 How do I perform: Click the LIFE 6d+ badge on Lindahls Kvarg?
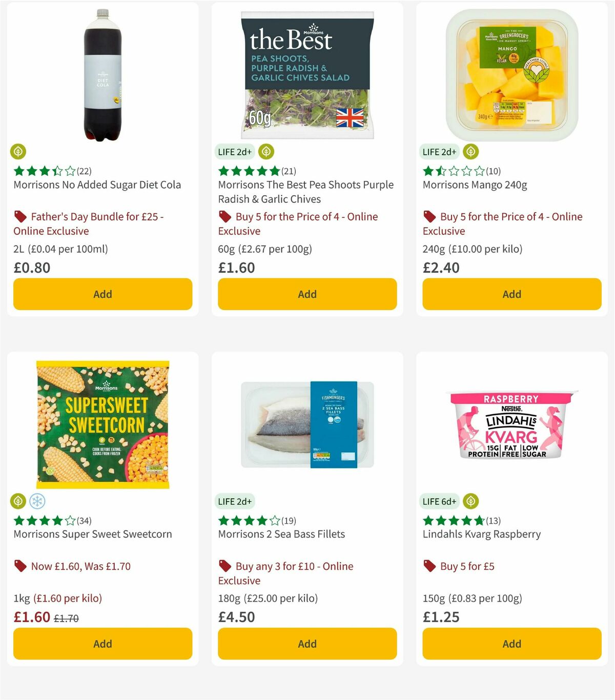441,501
